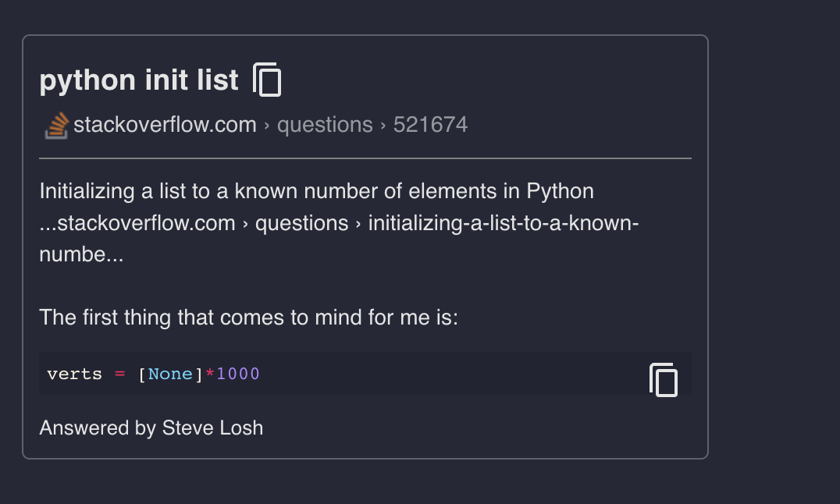Screen dimensions: 840x504
Task: Click the 'questions' breadcrumb in the header
Action: pyautogui.click(x=325, y=125)
